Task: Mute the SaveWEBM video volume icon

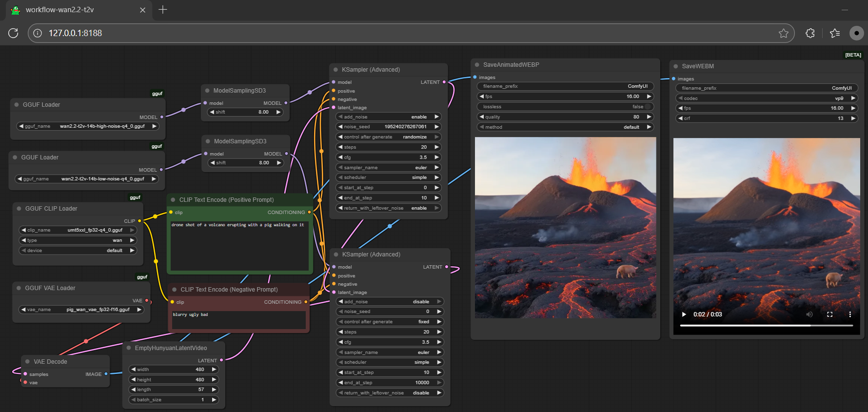Action: pos(809,314)
